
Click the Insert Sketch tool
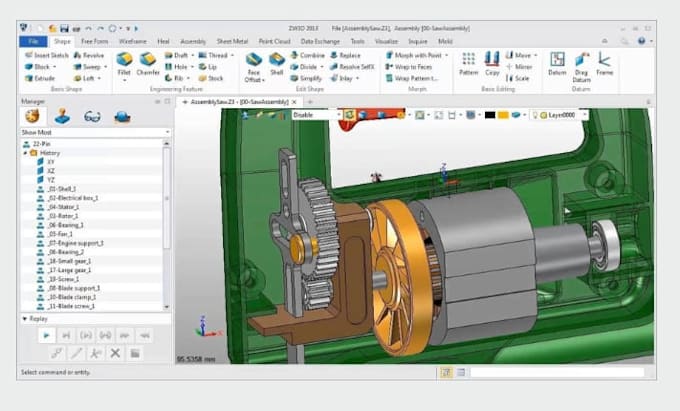coord(46,55)
